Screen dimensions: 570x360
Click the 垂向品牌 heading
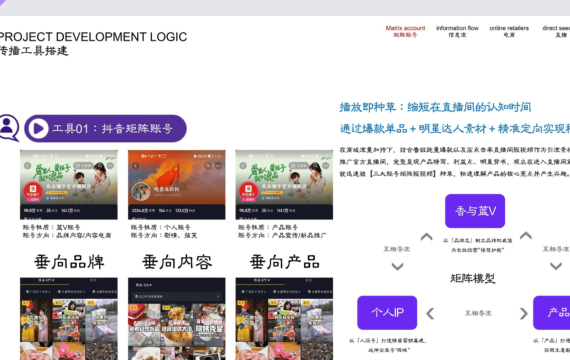(x=69, y=262)
